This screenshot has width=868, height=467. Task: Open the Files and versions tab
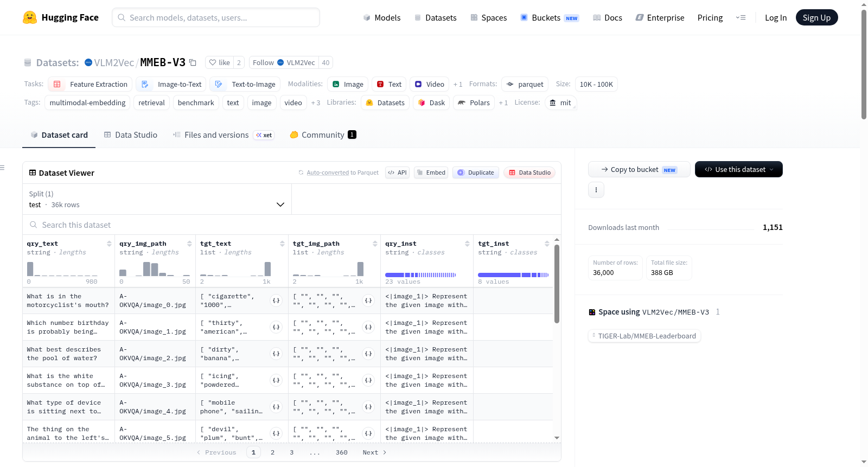click(224, 135)
